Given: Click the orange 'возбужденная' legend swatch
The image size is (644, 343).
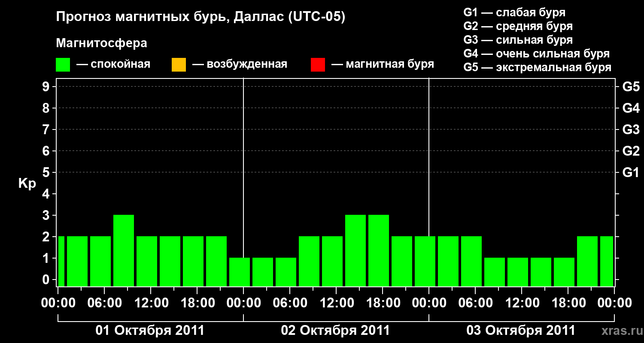Looking at the screenshot, I should pyautogui.click(x=179, y=65).
